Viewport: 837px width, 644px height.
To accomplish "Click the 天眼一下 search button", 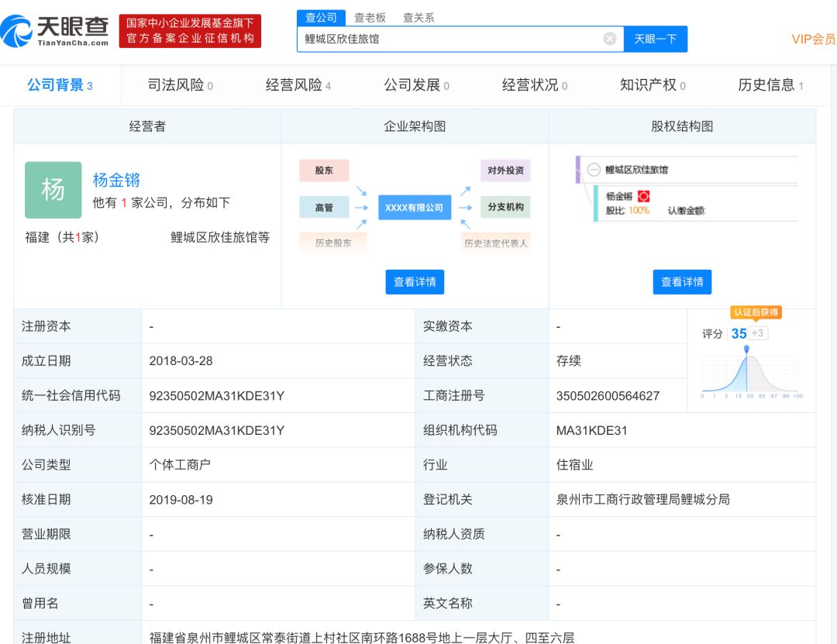I will (x=656, y=39).
